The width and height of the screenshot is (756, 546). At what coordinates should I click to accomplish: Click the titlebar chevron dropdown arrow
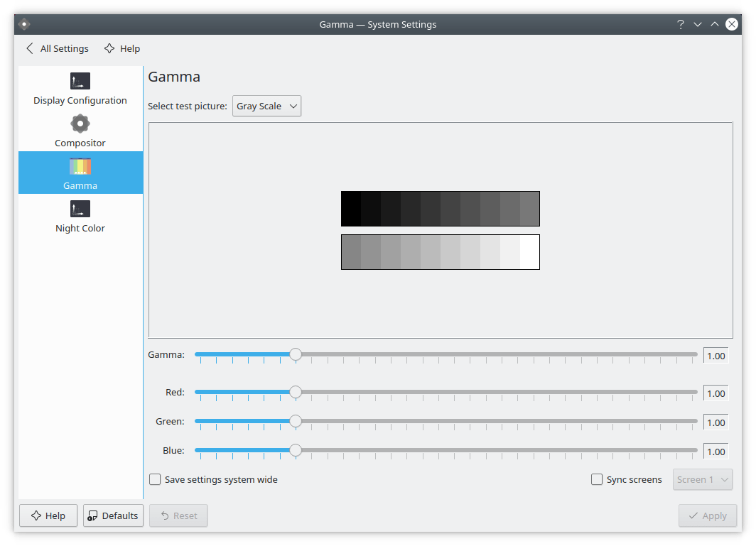pos(698,23)
